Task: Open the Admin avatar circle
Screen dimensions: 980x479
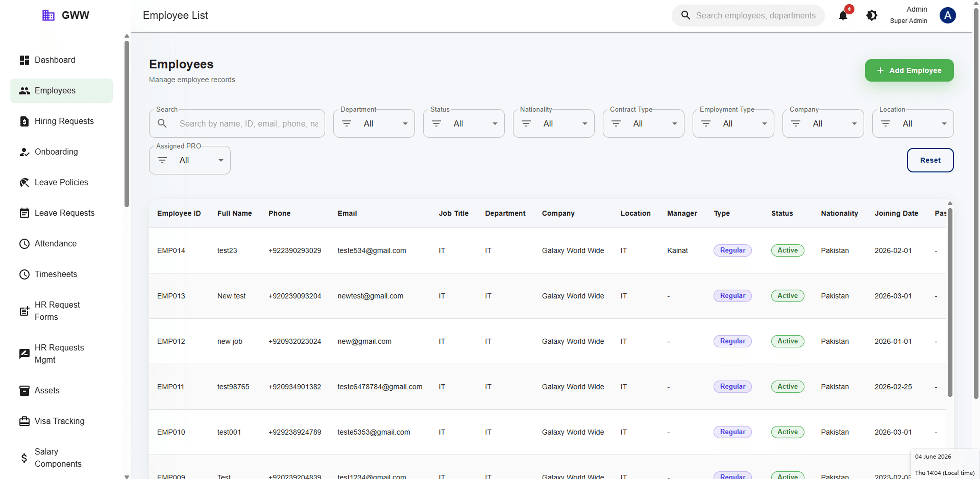Action: [x=947, y=16]
